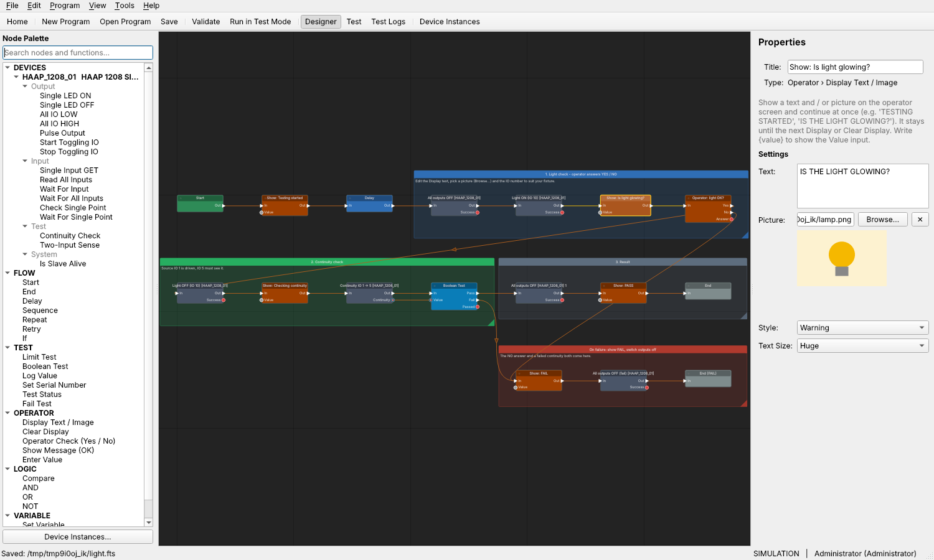
Task: Click the Browse... picture button
Action: [882, 220]
